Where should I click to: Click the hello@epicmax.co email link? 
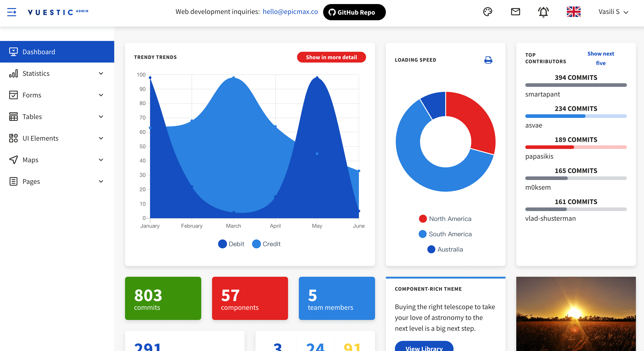click(x=290, y=12)
